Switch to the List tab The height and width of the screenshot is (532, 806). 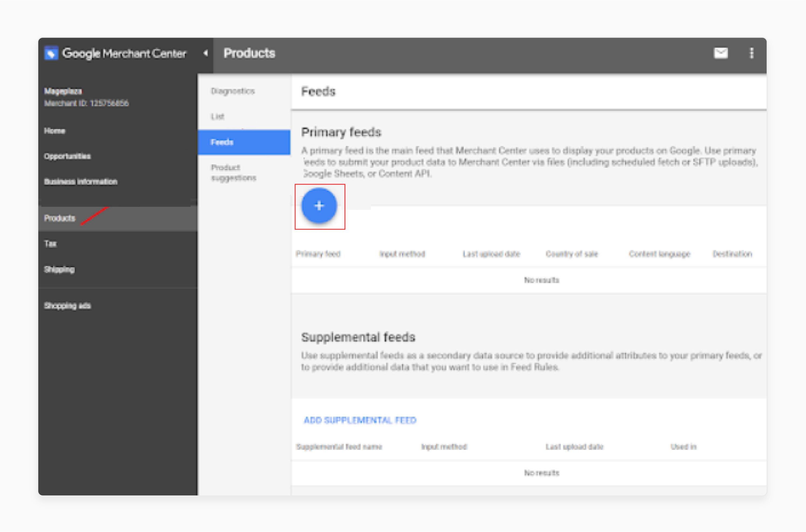pyautogui.click(x=217, y=116)
